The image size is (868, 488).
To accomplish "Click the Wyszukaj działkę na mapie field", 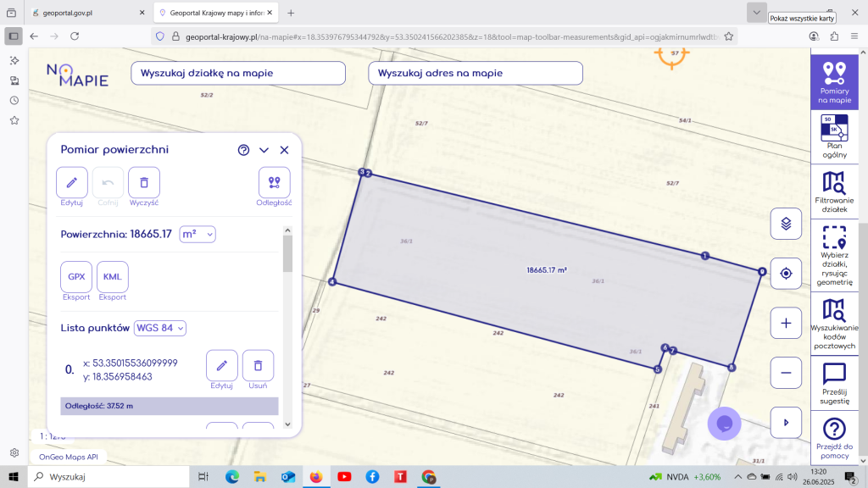I will point(238,73).
